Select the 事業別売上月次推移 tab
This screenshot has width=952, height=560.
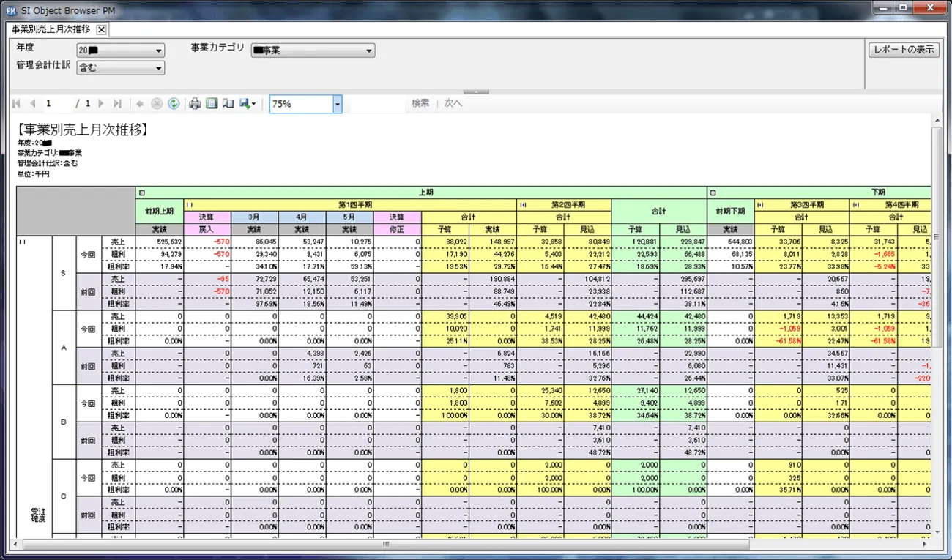pyautogui.click(x=51, y=29)
